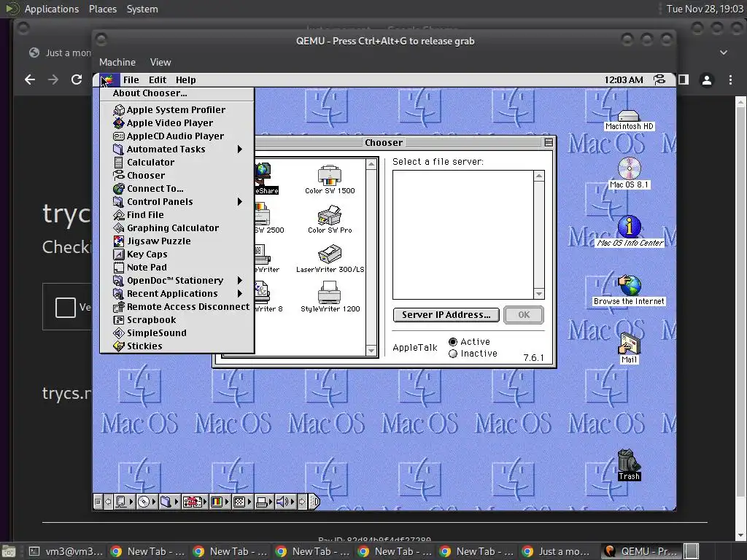
Task: Go back in Chrome browser
Action: 30,79
